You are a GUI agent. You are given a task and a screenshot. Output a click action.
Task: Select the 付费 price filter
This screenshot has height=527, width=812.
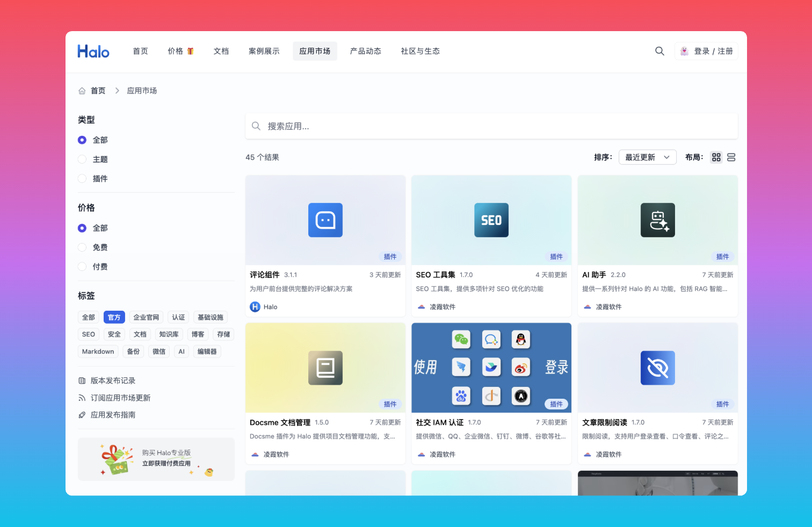tap(82, 266)
